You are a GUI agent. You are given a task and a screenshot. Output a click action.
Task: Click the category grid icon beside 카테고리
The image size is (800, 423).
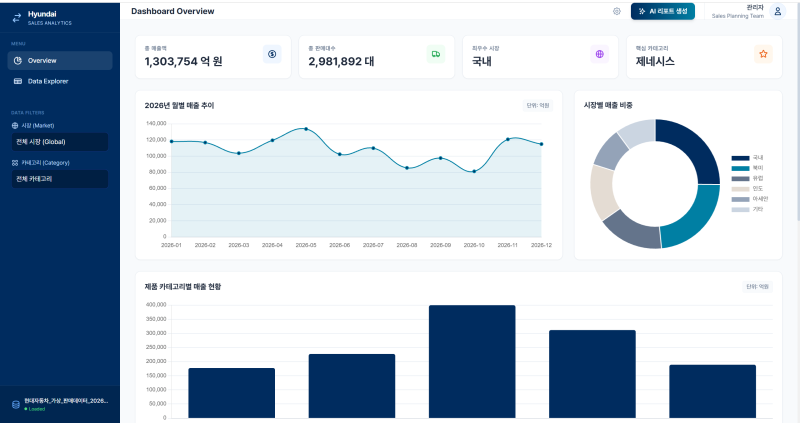click(x=15, y=163)
